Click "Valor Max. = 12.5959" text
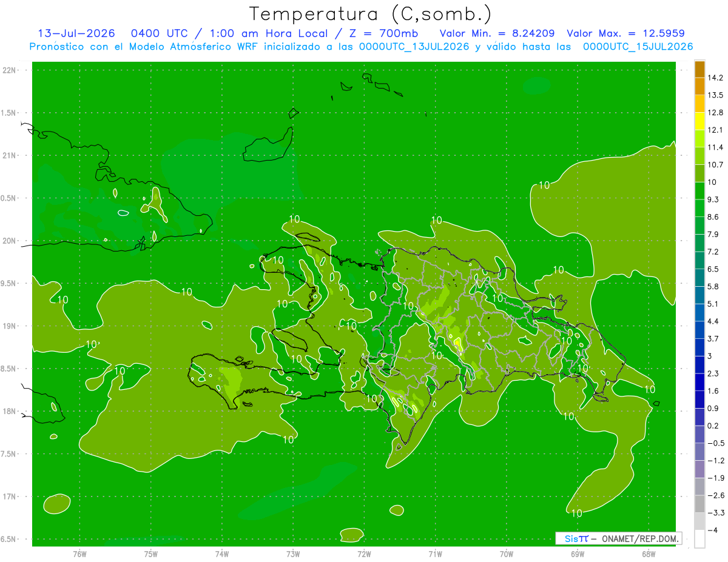 tap(626, 33)
